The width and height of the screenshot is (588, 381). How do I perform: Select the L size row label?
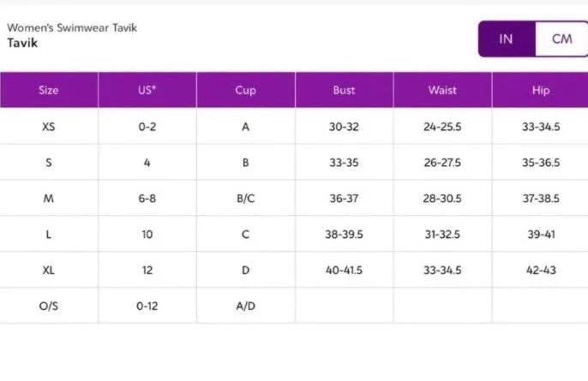click(49, 235)
